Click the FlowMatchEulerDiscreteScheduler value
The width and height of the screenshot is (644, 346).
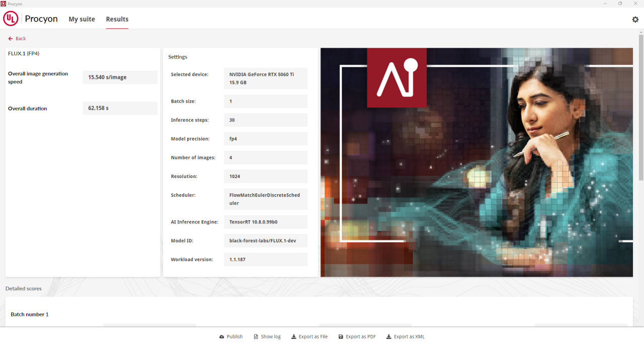point(266,199)
